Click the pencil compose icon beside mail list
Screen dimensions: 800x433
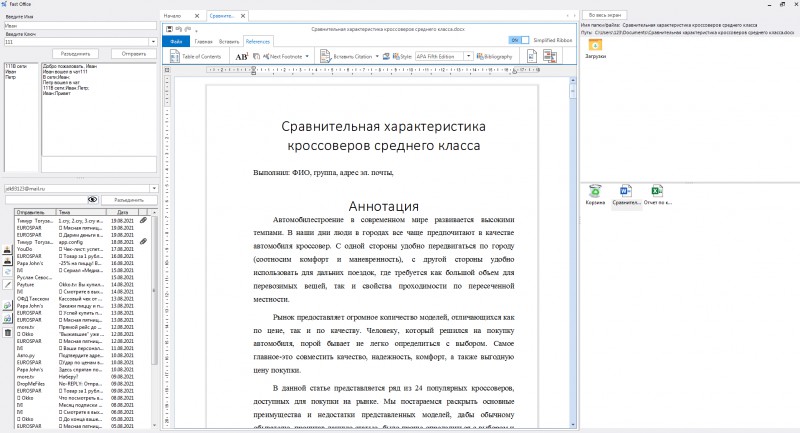pos(7,285)
